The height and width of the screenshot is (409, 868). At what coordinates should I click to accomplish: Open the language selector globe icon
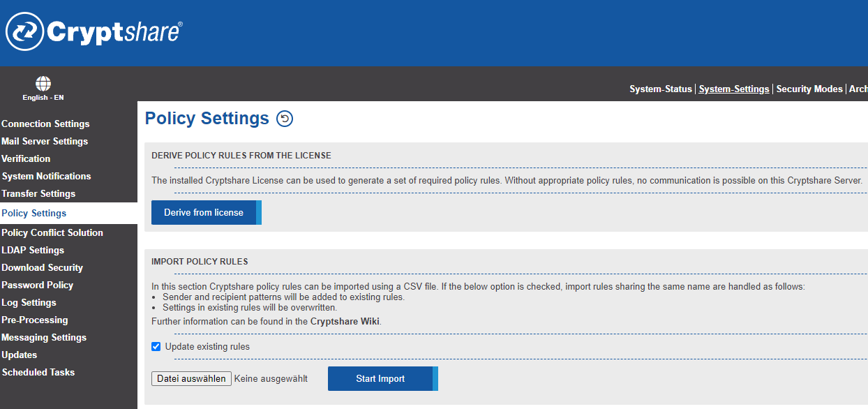pos(43,84)
